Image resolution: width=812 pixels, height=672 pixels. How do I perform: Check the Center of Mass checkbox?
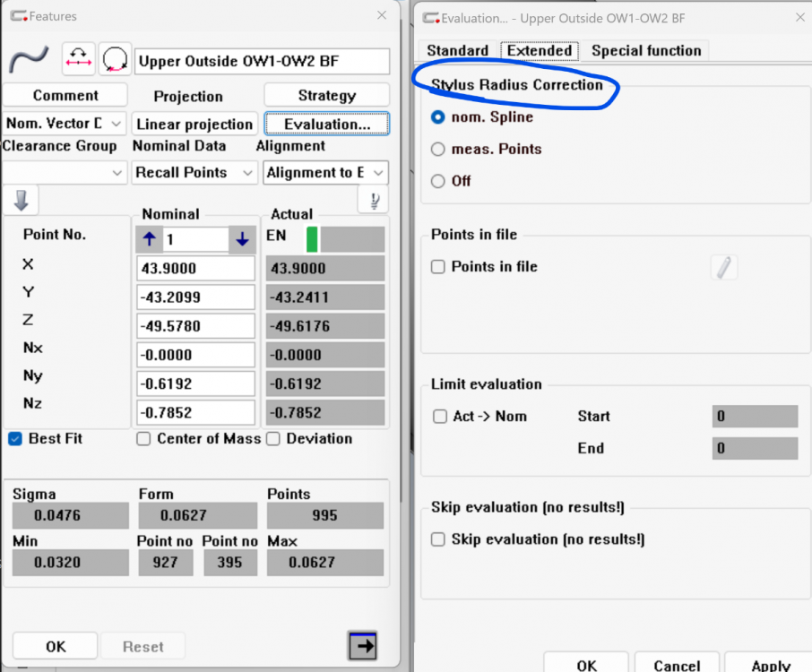click(x=143, y=439)
